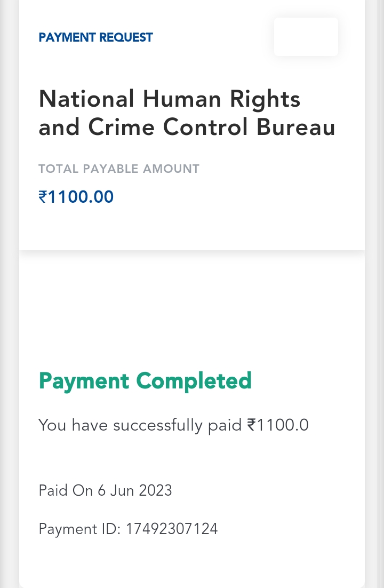Click the PAYMENT REQUEST label
This screenshot has height=588, width=384.
coord(95,37)
